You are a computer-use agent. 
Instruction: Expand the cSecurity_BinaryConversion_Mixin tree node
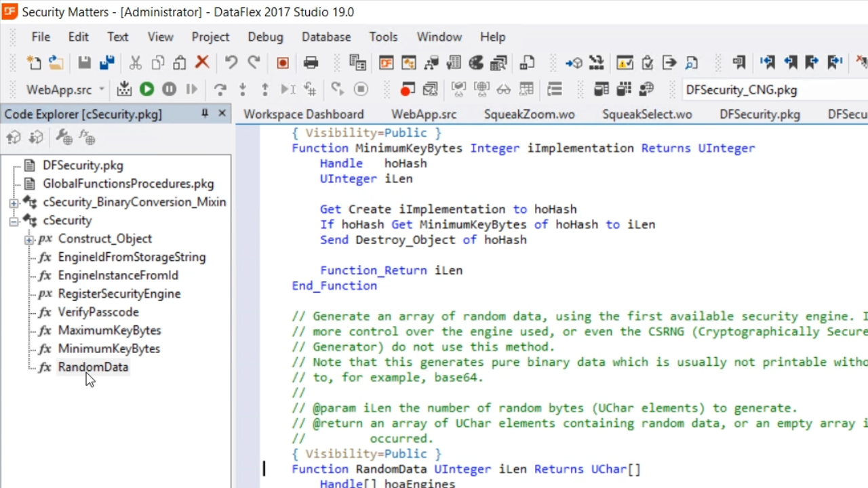[x=14, y=203]
